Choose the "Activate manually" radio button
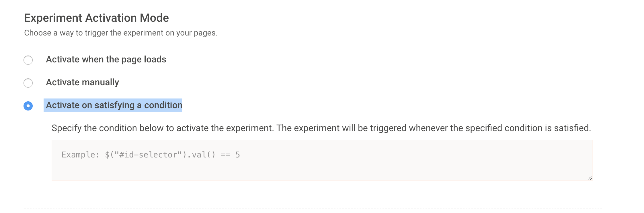The image size is (644, 213). click(x=28, y=83)
